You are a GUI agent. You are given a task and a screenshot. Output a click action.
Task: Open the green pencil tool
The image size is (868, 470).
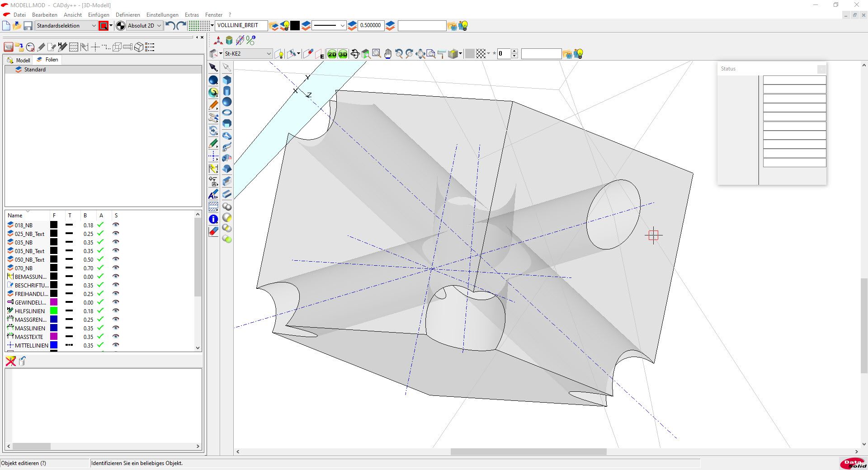213,144
